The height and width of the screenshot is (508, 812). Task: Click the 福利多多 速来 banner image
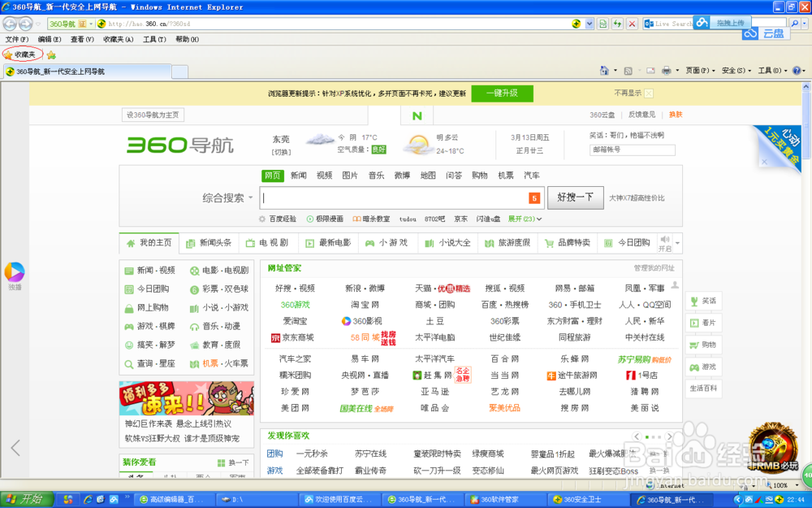pyautogui.click(x=187, y=398)
